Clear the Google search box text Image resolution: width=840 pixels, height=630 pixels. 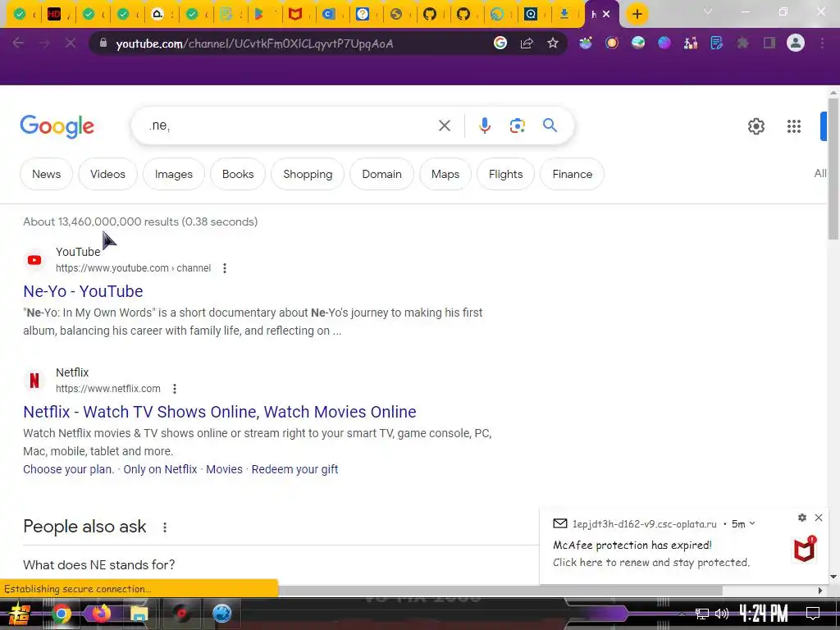pos(444,126)
